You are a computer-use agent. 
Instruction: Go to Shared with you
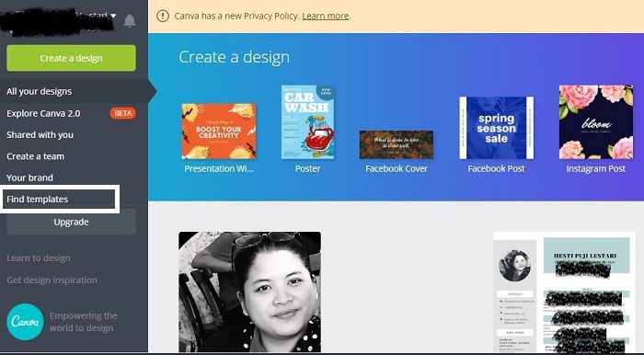(x=40, y=134)
